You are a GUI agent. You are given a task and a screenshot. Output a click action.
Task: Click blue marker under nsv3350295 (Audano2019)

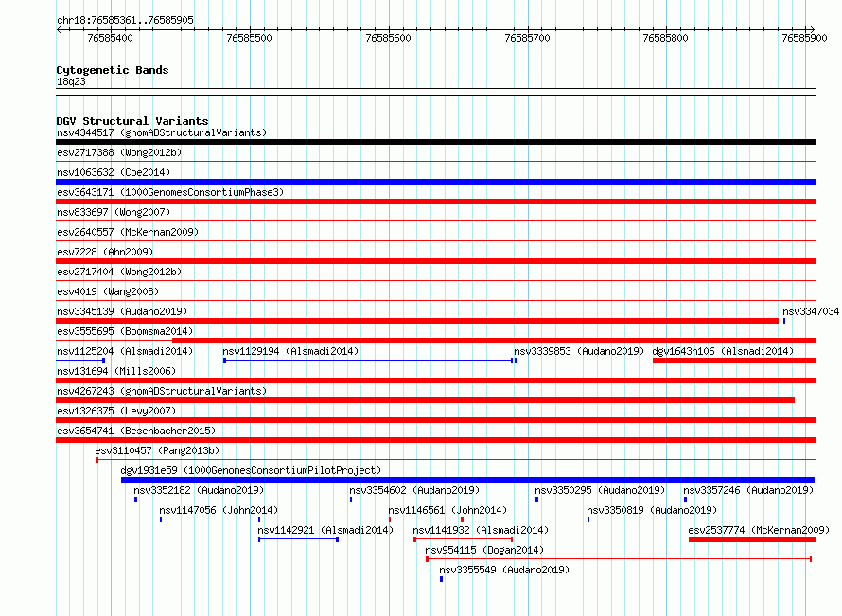537,500
